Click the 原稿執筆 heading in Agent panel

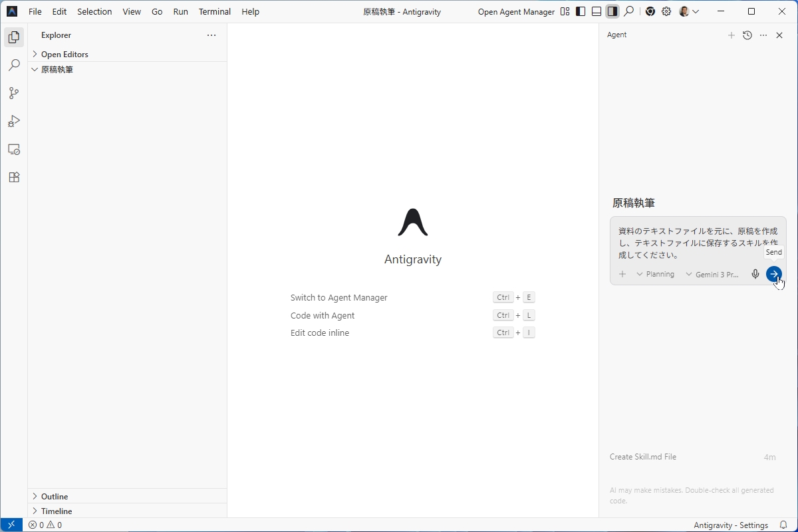[x=634, y=203]
